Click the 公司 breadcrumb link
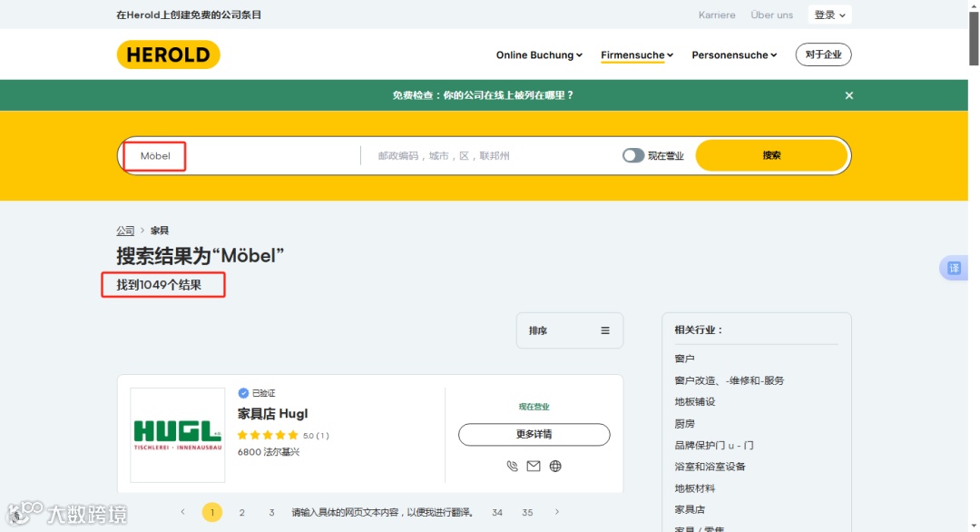980x532 pixels. click(125, 231)
